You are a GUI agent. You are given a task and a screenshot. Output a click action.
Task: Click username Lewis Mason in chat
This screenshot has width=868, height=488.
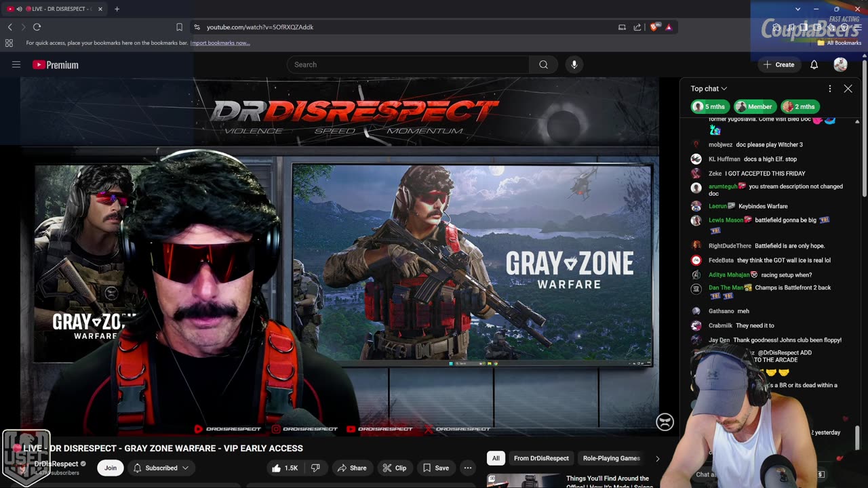coord(726,220)
